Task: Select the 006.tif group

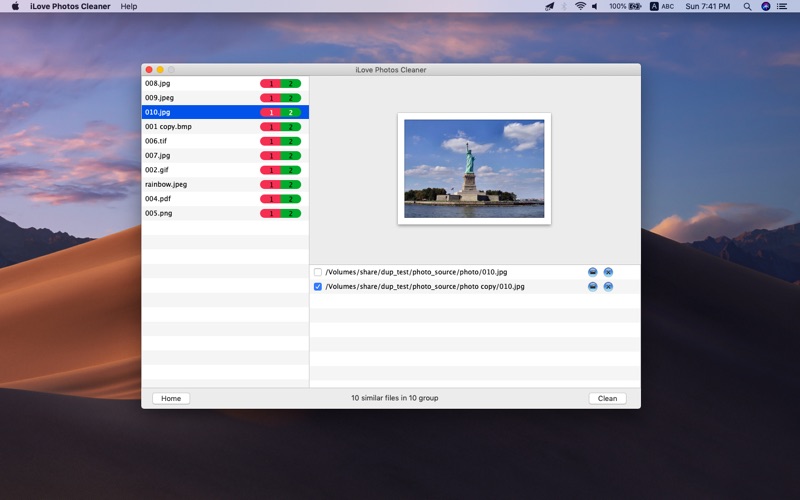Action: 225,141
